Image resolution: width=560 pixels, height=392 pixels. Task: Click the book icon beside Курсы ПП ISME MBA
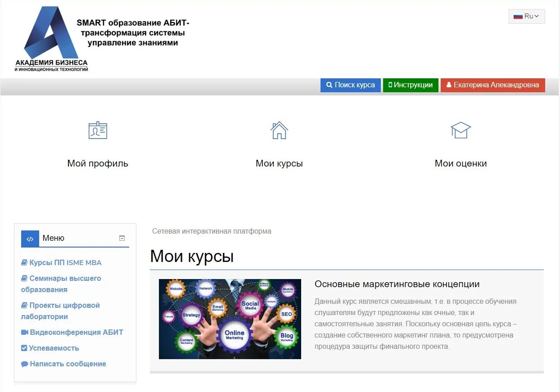[24, 262]
